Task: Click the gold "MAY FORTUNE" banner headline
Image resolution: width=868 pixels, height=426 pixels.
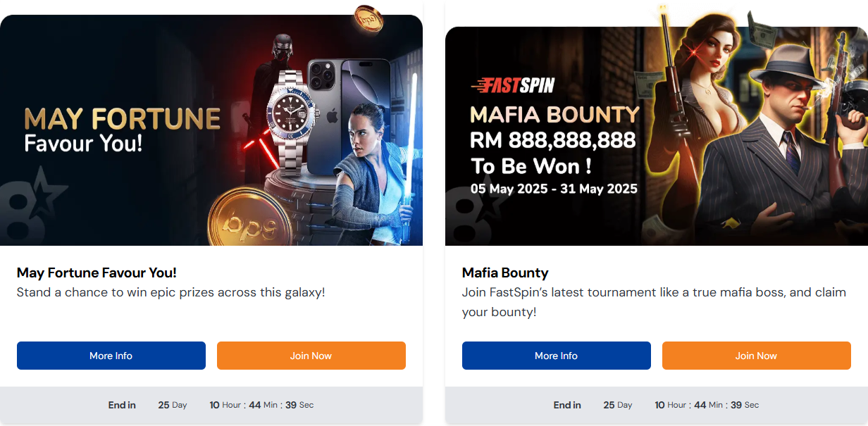Action: [123, 118]
